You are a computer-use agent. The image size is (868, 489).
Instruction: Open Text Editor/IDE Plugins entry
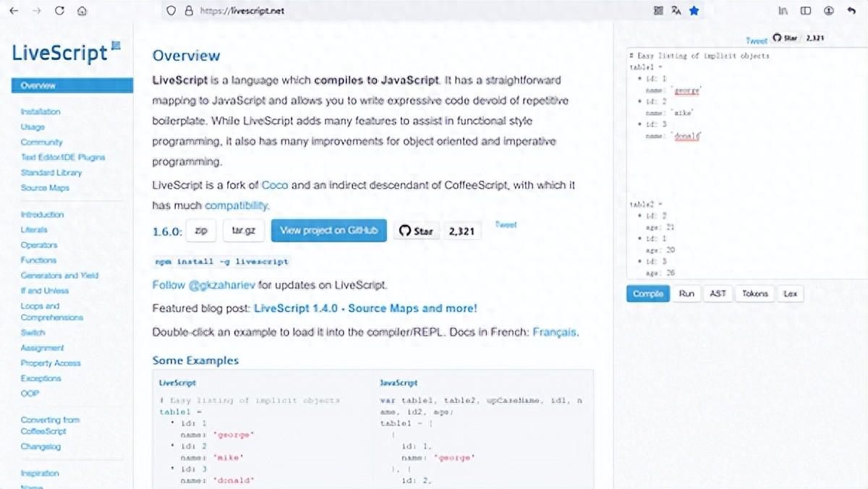pos(63,157)
